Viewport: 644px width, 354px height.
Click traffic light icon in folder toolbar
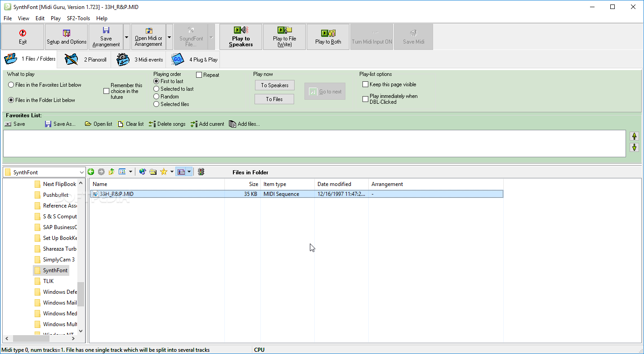(201, 172)
